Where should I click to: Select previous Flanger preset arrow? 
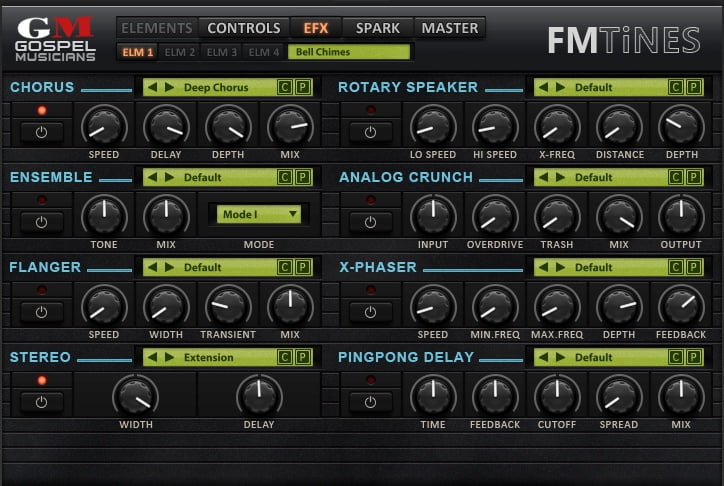(x=153, y=267)
